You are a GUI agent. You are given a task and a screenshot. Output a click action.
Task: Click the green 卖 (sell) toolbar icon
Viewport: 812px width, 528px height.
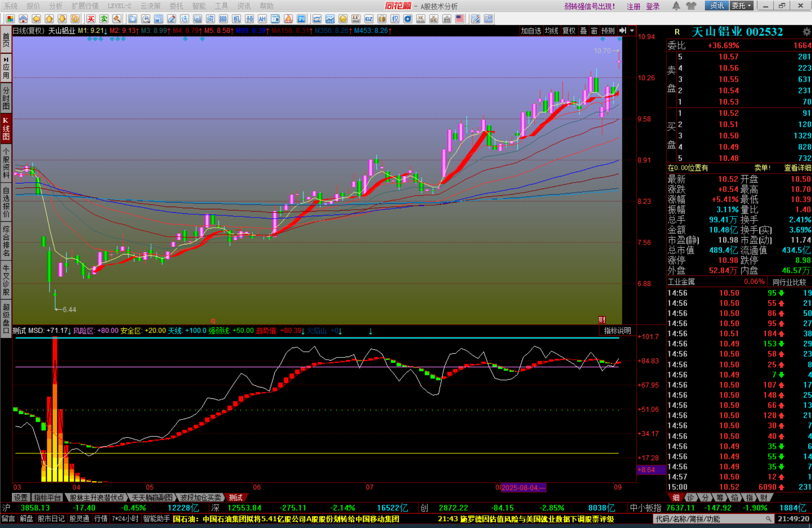(104, 19)
